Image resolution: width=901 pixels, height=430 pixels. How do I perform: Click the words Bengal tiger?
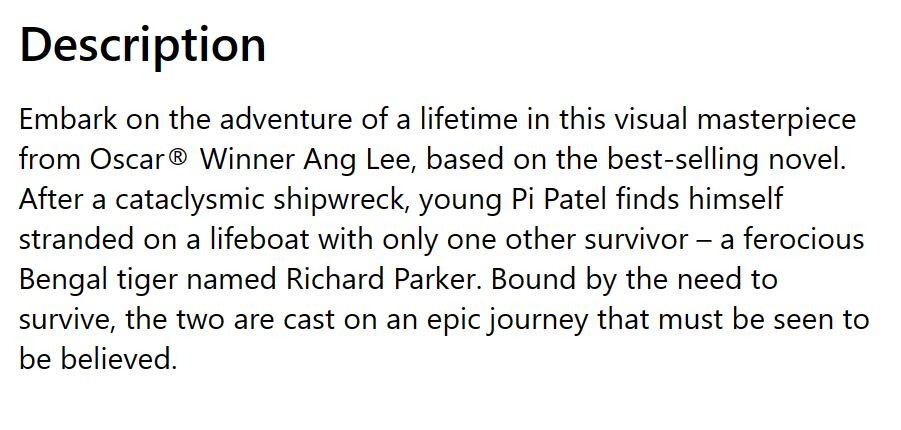coord(99,281)
